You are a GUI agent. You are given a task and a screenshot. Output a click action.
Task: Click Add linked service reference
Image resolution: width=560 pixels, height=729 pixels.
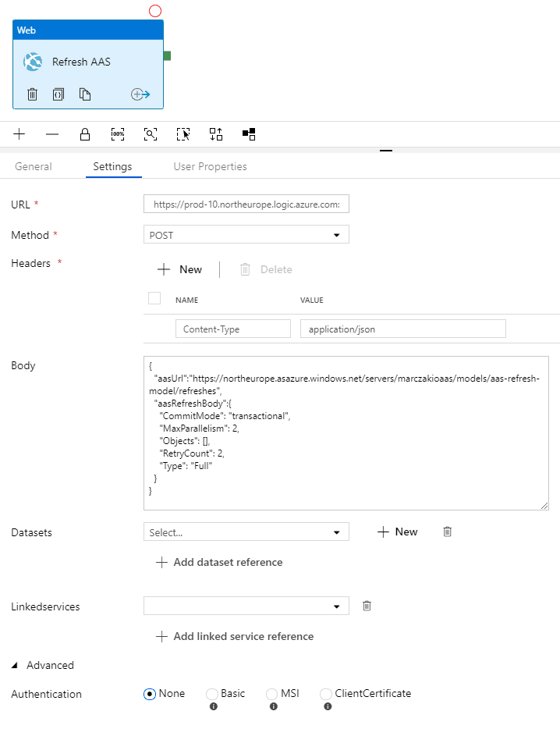point(235,636)
